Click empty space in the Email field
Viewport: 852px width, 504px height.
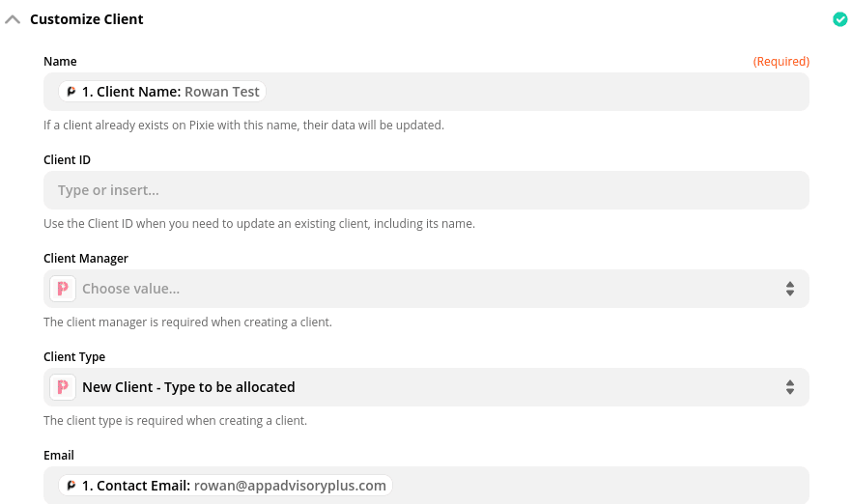click(599, 486)
